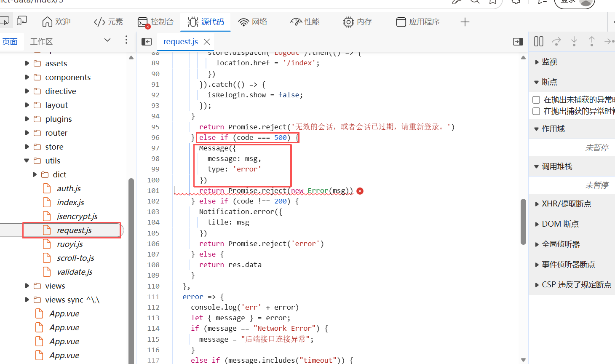
Task: Open jsencrypt.js file
Action: 77,217
